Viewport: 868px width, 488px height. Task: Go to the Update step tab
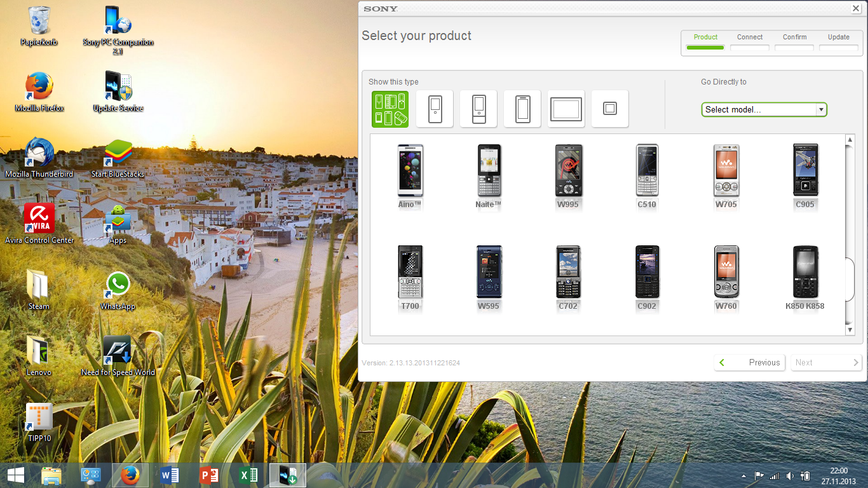839,42
